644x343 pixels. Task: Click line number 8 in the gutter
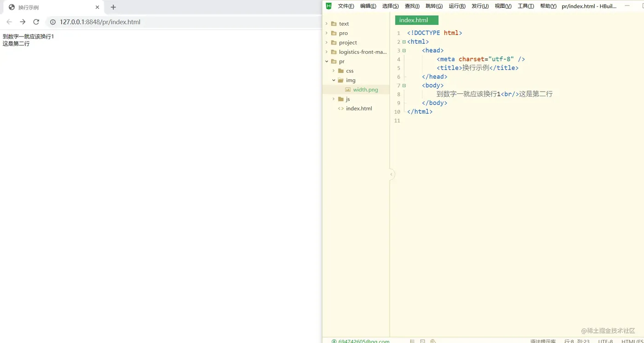[x=398, y=94]
